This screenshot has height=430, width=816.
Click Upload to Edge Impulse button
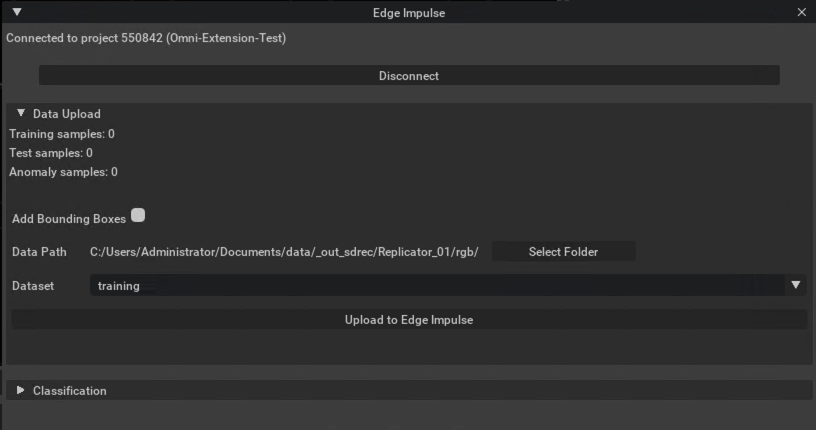pos(409,320)
